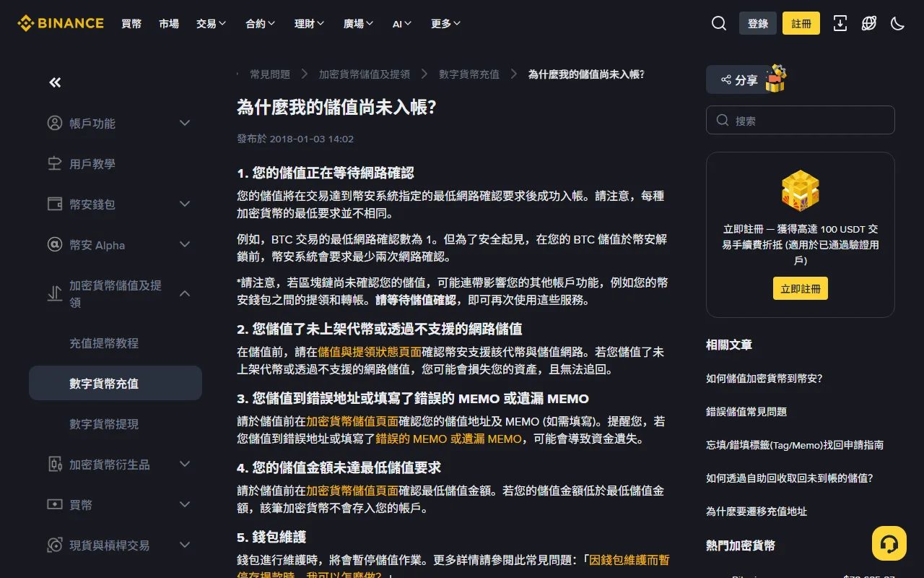This screenshot has width=924, height=578.
Task: Open the Binance logo home link
Action: point(61,23)
